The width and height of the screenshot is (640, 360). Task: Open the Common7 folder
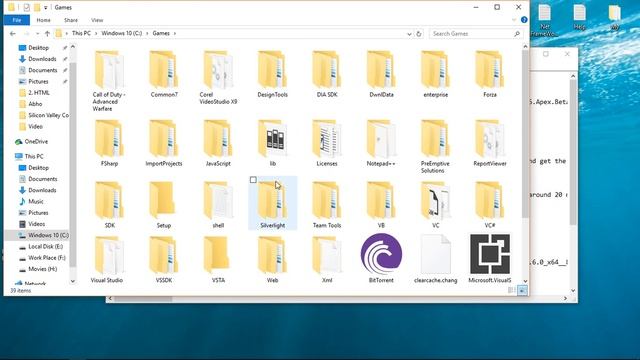[x=164, y=73]
